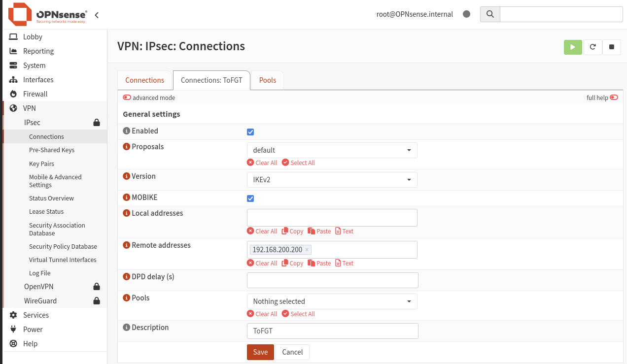Click Clear All under Pools

click(262, 314)
